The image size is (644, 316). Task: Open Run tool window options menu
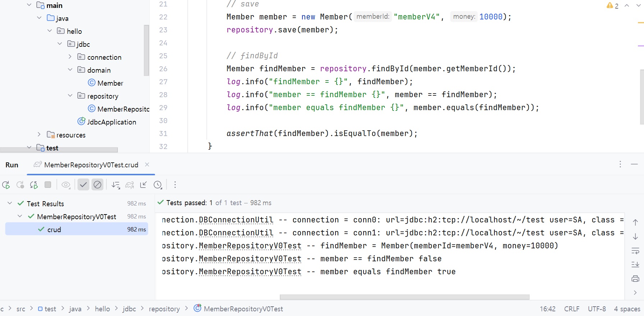point(620,164)
